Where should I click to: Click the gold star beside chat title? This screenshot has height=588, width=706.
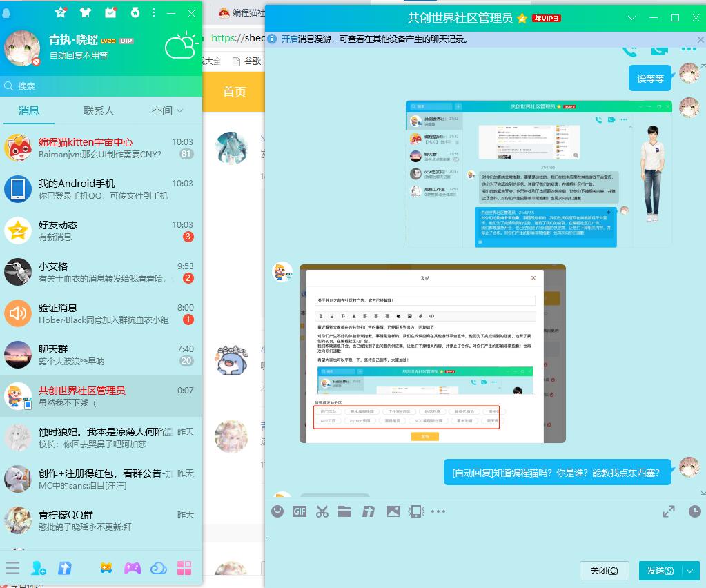coord(522,19)
